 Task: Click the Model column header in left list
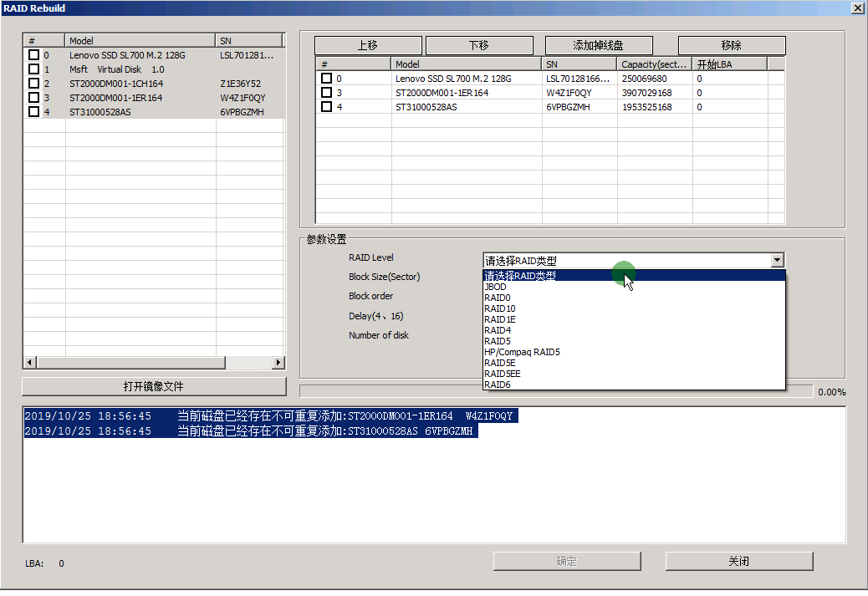pyautogui.click(x=140, y=40)
